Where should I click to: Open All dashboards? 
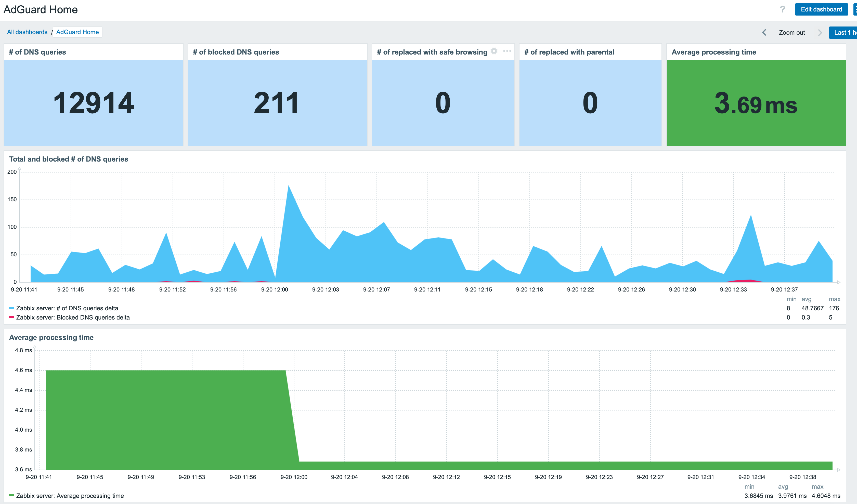pos(27,32)
